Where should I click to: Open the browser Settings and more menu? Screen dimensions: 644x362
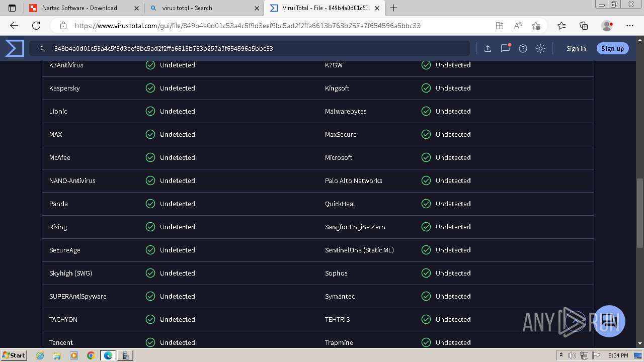(630, 26)
